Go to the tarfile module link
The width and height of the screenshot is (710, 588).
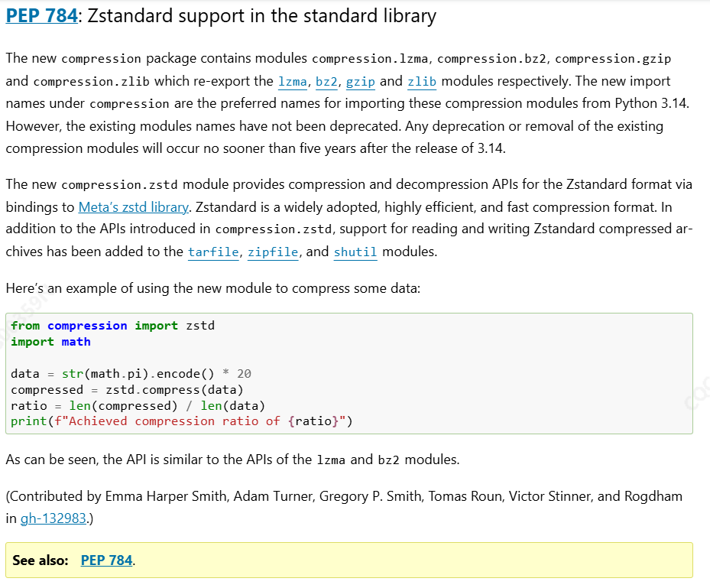(x=213, y=252)
